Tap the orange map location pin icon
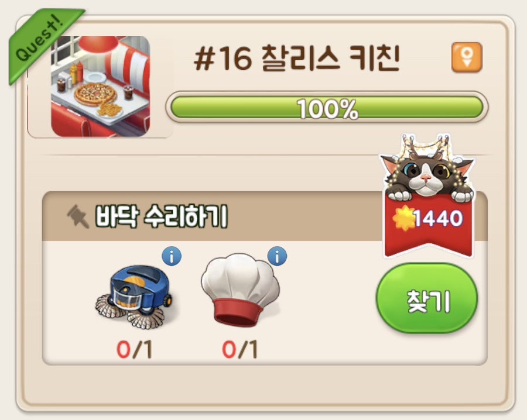The height and width of the screenshot is (420, 527). 467,57
